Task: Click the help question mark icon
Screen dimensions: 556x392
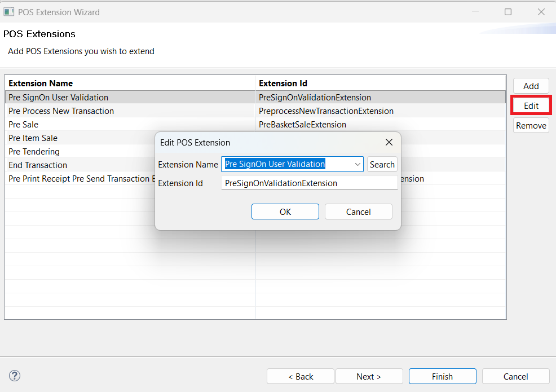Action: click(x=15, y=376)
